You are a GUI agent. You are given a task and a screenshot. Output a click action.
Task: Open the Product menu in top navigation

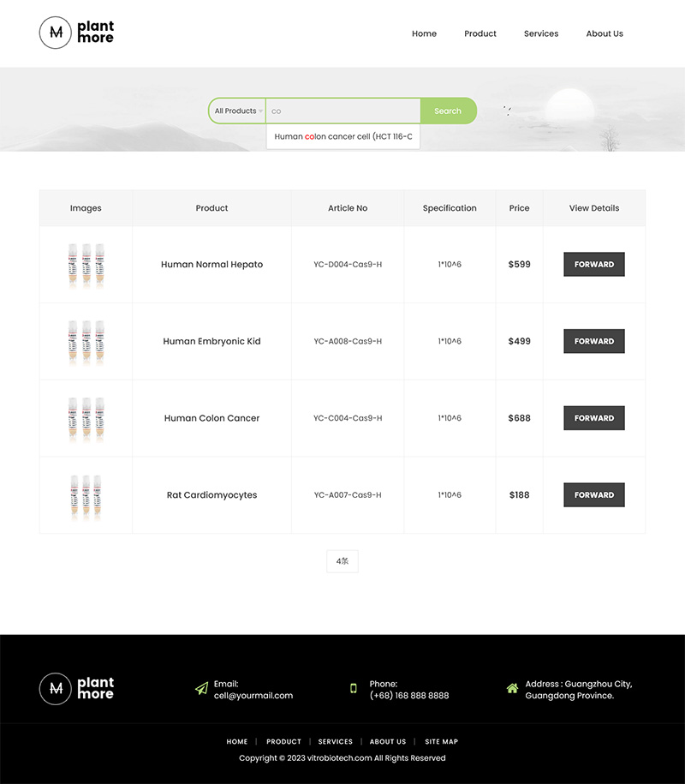click(480, 33)
